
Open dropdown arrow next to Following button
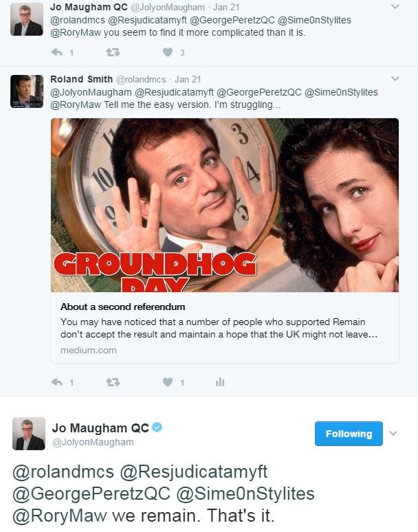click(x=393, y=433)
